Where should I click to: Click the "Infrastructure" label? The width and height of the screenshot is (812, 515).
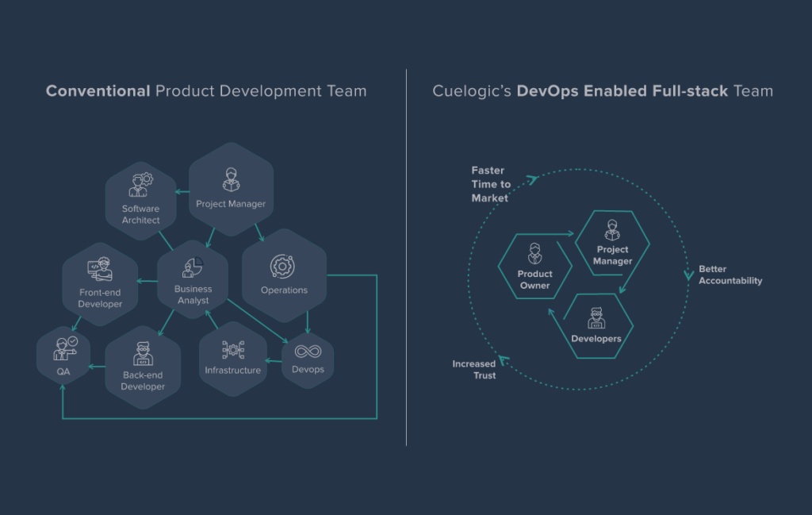click(232, 371)
